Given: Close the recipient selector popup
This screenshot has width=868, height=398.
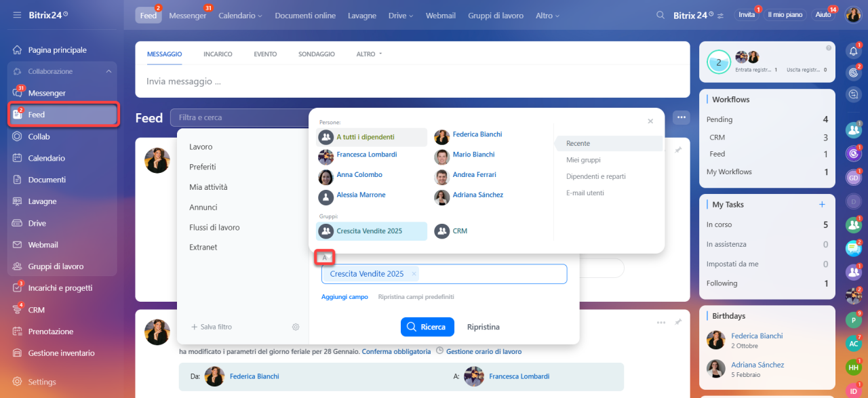Looking at the screenshot, I should (650, 121).
